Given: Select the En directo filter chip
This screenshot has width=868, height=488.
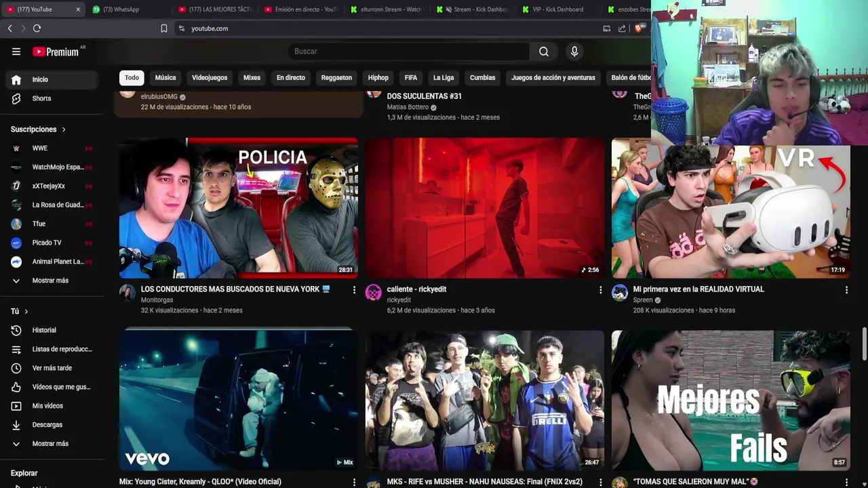Looking at the screenshot, I should coord(291,77).
